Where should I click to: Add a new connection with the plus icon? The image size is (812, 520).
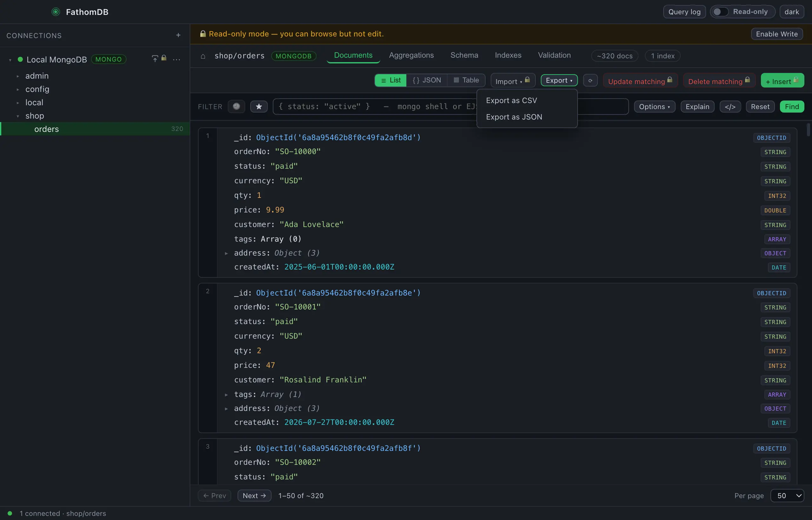(x=178, y=35)
